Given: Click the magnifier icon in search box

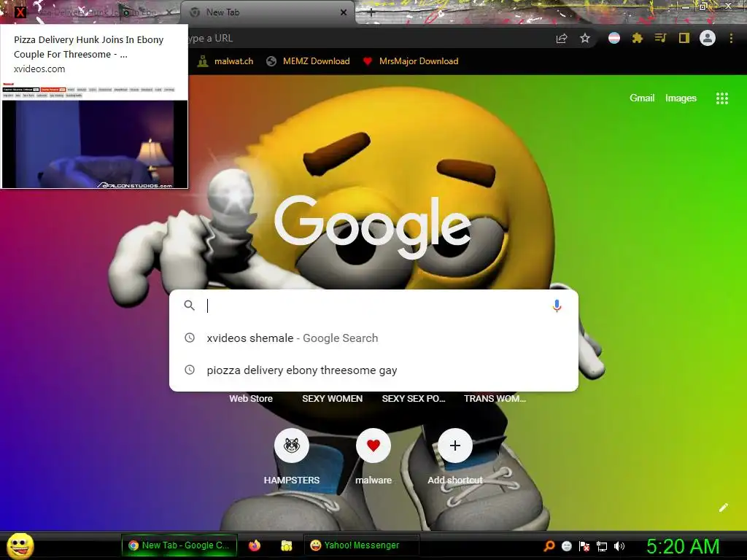Looking at the screenshot, I should pos(189,306).
